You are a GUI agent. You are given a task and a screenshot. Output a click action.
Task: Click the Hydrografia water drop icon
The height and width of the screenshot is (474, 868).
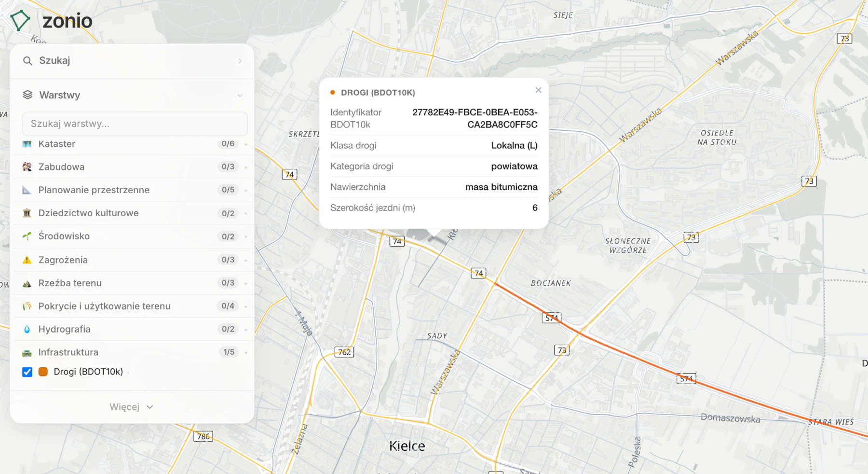pos(27,330)
